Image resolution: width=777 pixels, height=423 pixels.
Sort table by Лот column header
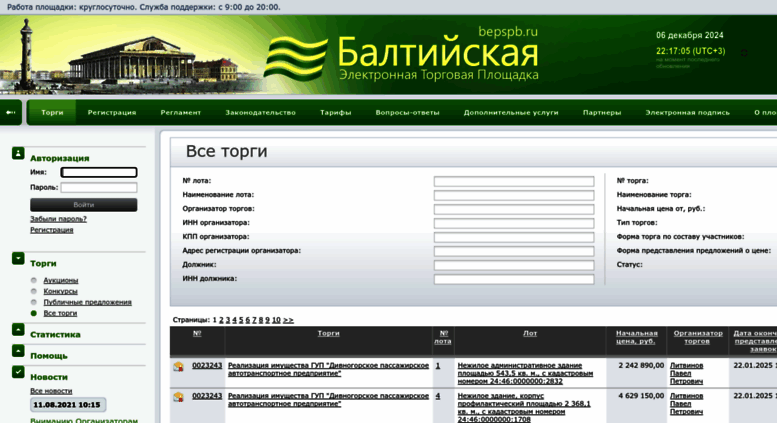click(530, 333)
